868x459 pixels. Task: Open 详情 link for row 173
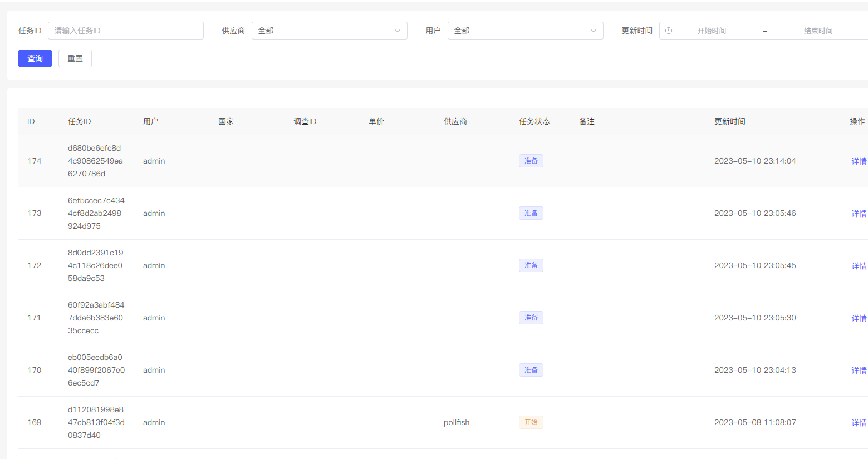tap(859, 214)
